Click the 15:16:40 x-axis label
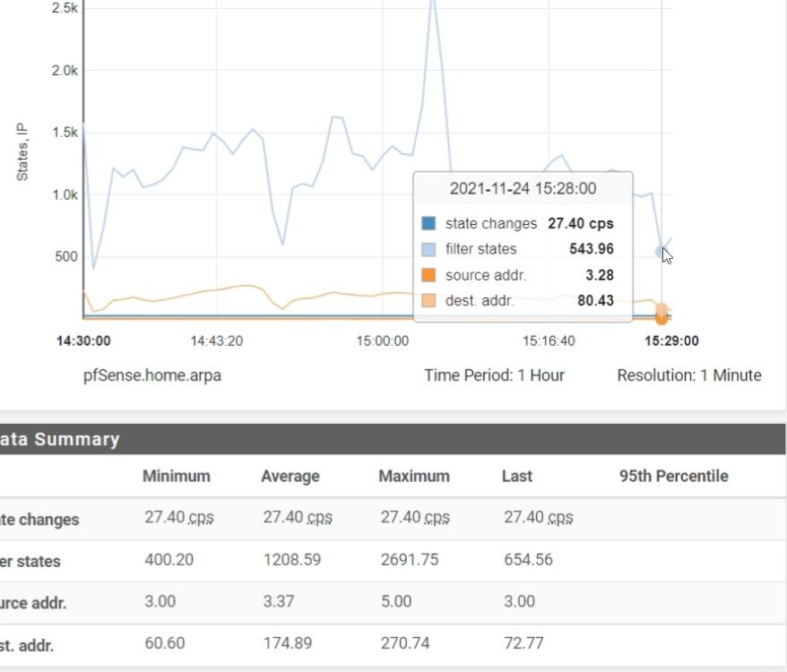This screenshot has height=672, width=787. 549,341
